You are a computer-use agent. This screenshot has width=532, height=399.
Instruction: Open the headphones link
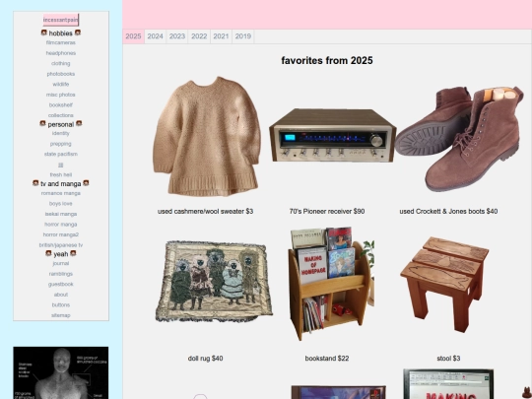pyautogui.click(x=61, y=53)
